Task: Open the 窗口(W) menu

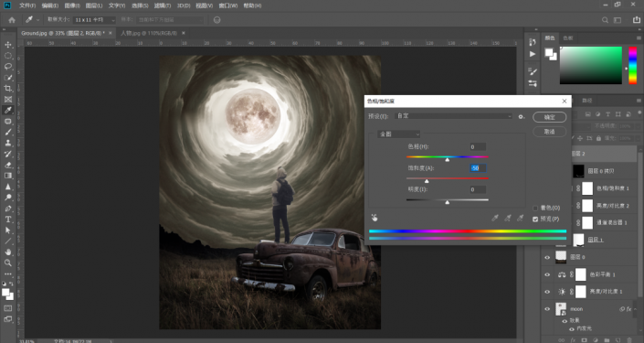Action: [x=228, y=5]
